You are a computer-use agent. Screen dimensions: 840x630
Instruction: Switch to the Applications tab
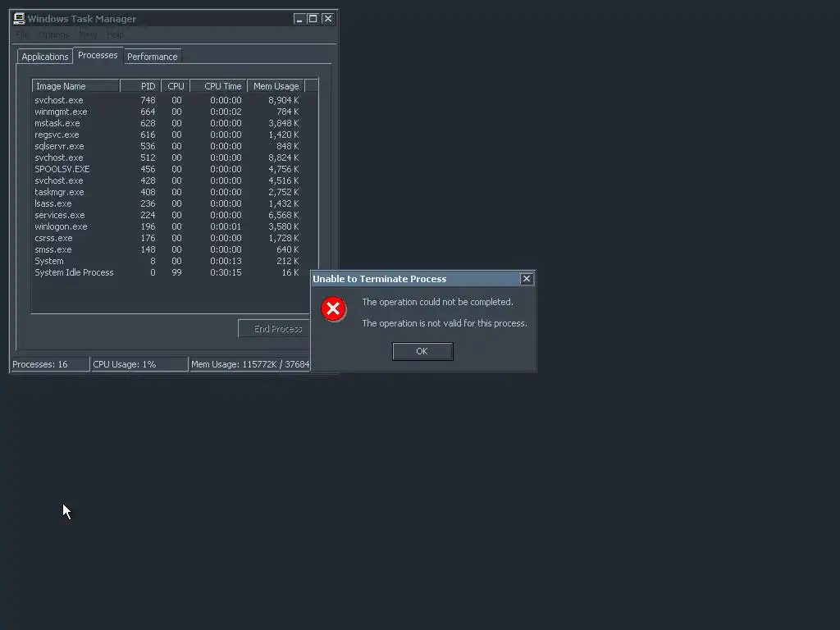coord(45,57)
